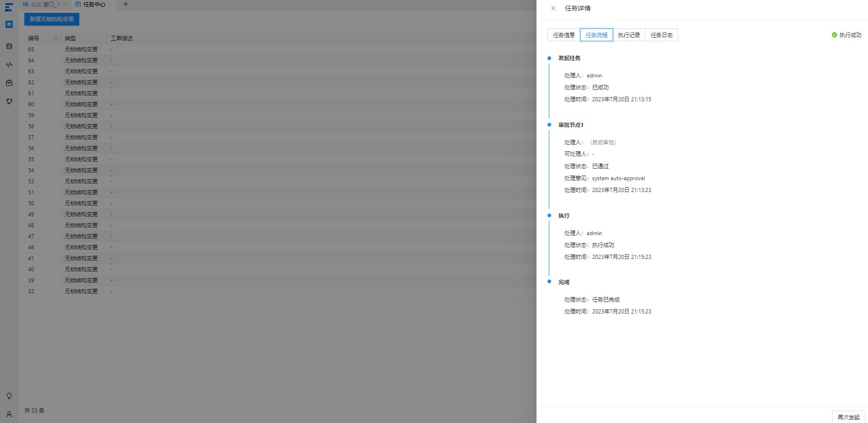Image resolution: width=868 pixels, height=423 pixels.
Task: Click the 新建无锁结构变更 button
Action: point(52,19)
